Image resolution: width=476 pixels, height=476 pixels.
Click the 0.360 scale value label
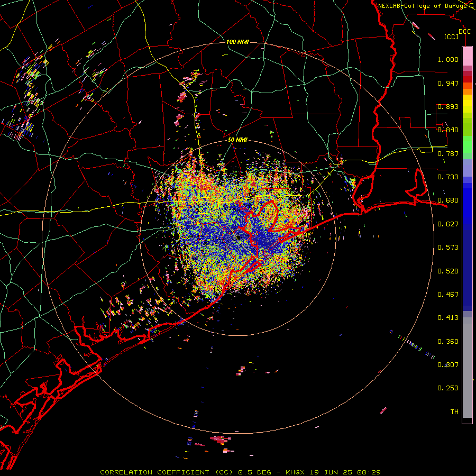448,342
